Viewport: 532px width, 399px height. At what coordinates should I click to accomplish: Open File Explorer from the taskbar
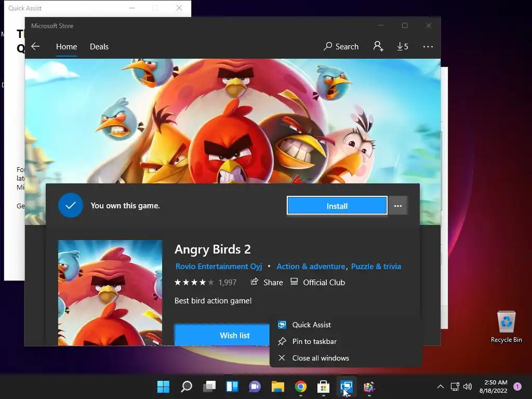click(278, 387)
